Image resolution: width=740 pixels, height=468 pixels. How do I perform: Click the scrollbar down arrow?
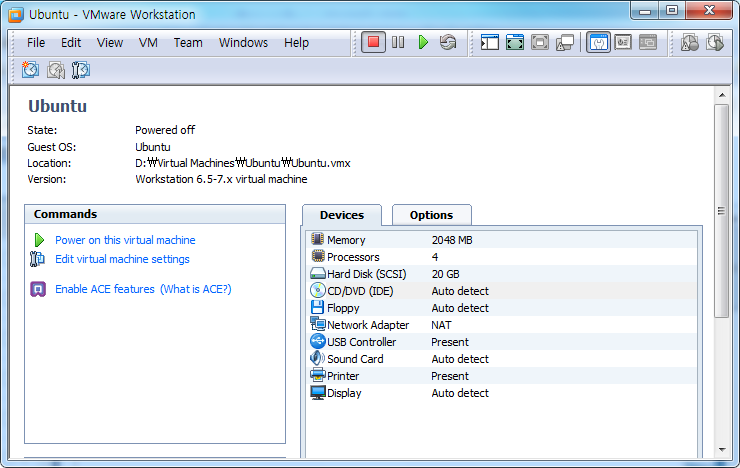(x=722, y=450)
